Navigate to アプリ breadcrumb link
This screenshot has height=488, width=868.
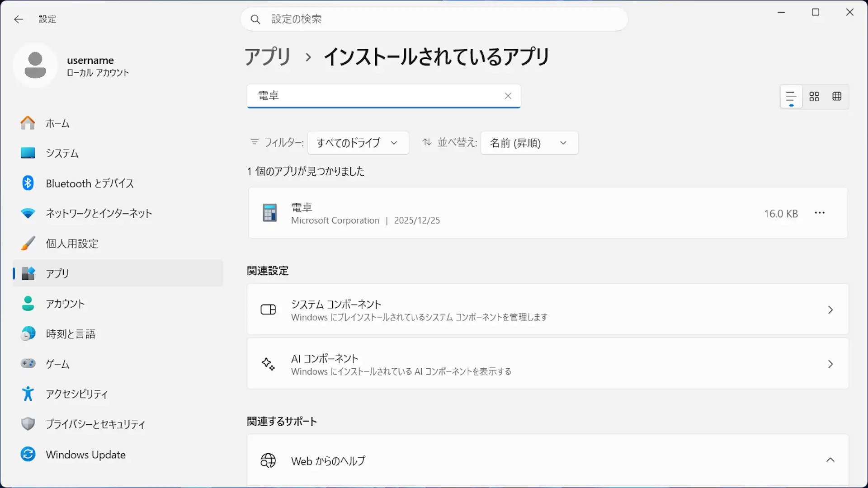click(268, 57)
